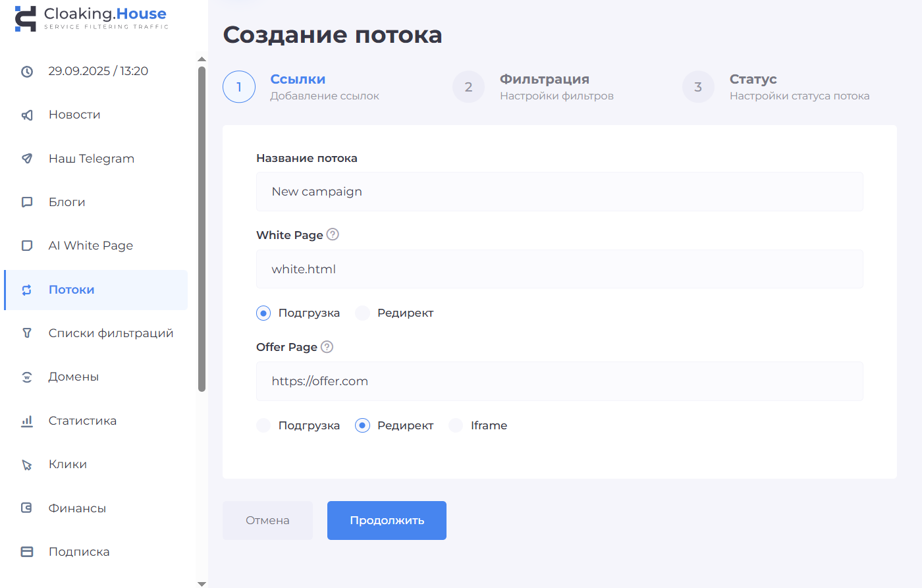Open White Page help question mark
Viewport: 922px width, 588px height.
click(x=333, y=234)
